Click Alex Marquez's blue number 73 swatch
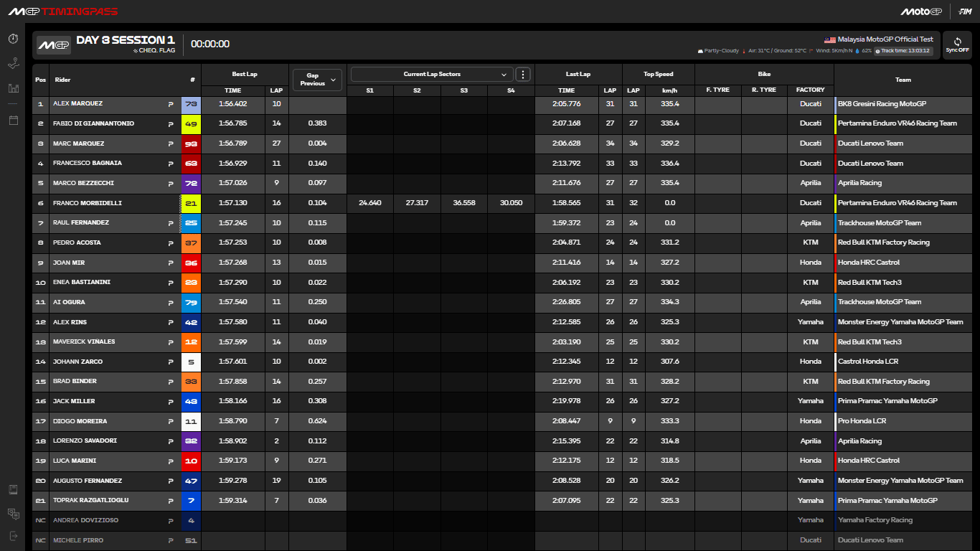 [191, 104]
